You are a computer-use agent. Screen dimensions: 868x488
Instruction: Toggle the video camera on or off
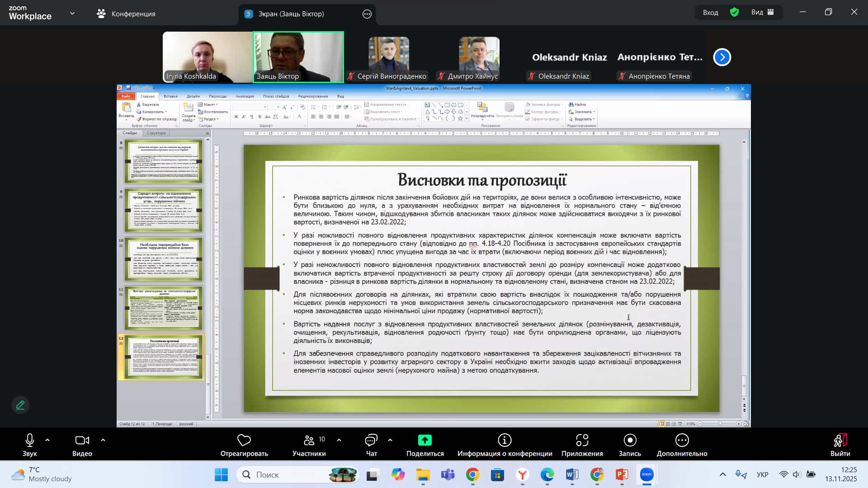(82, 440)
